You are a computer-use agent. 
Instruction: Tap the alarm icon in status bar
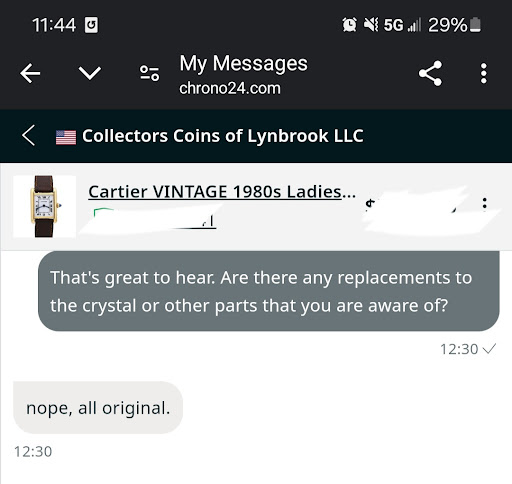[349, 25]
